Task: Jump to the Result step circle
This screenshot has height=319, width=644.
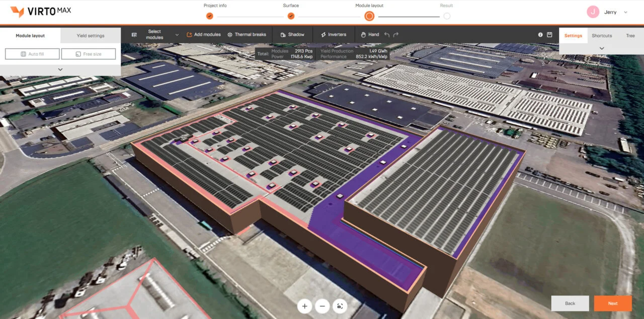Action: pyautogui.click(x=447, y=16)
